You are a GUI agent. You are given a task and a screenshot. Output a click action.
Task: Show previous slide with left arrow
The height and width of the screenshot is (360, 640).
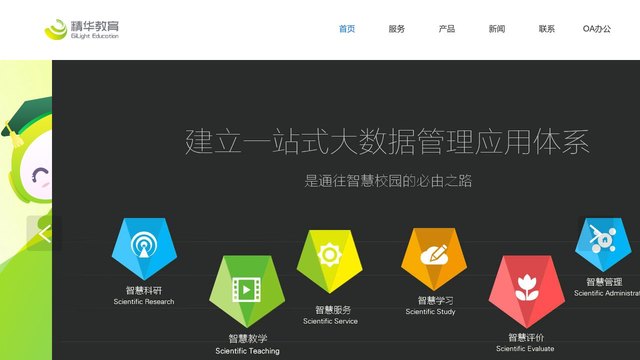point(44,233)
